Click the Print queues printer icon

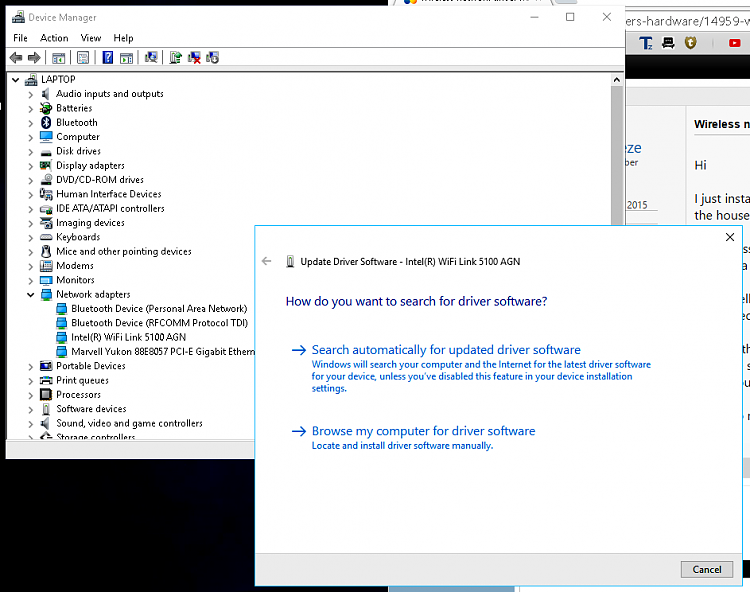[x=46, y=380]
